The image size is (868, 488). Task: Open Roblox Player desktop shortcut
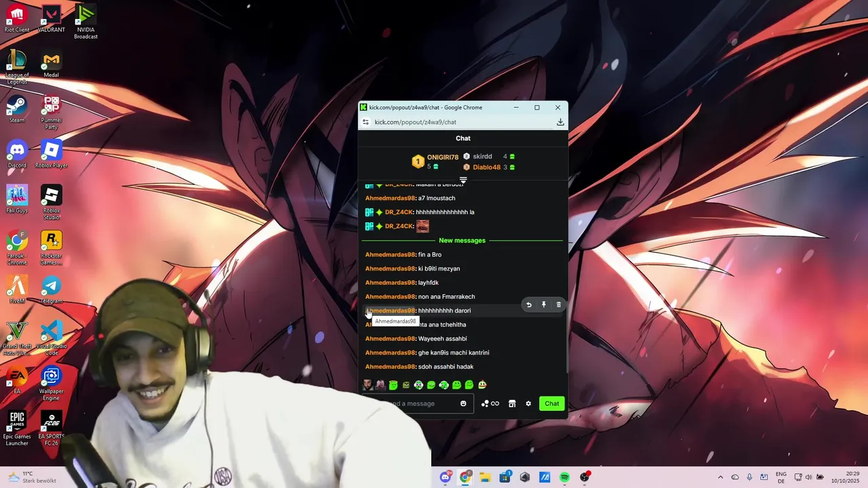52,155
